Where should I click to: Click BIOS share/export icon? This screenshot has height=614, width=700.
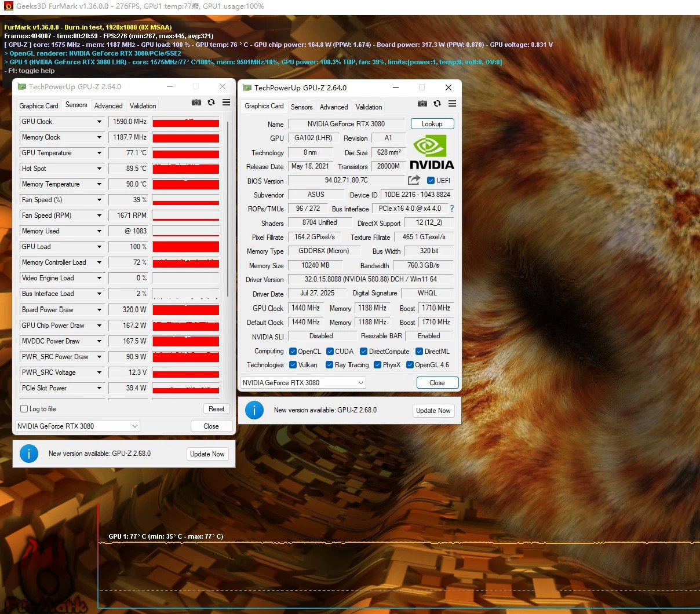[414, 180]
